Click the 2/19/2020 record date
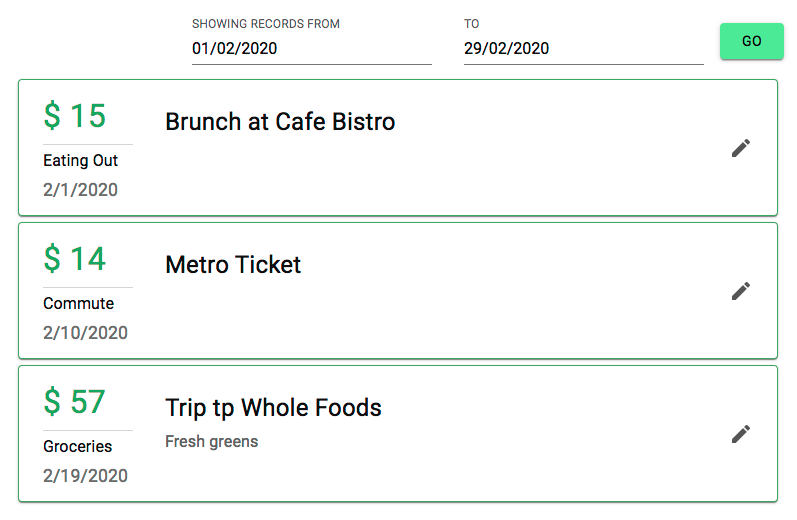797x520 pixels. click(85, 476)
